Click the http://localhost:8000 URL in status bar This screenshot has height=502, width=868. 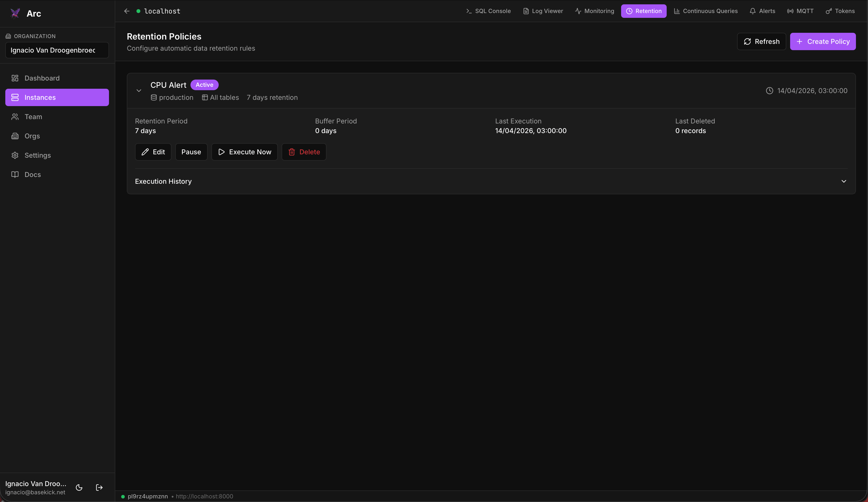tap(205, 496)
